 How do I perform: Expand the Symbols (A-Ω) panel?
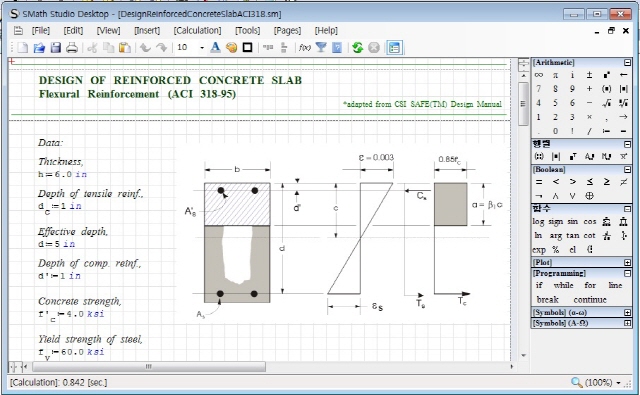pyautogui.click(x=627, y=323)
